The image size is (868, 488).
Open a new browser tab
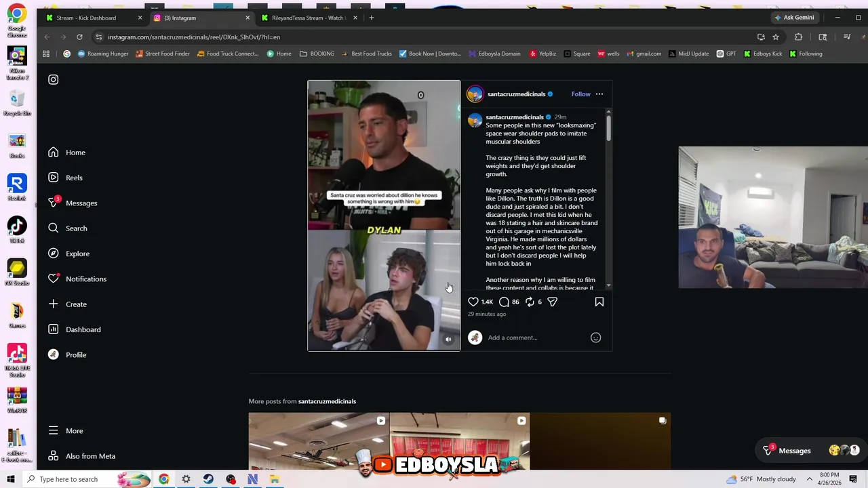click(x=372, y=18)
